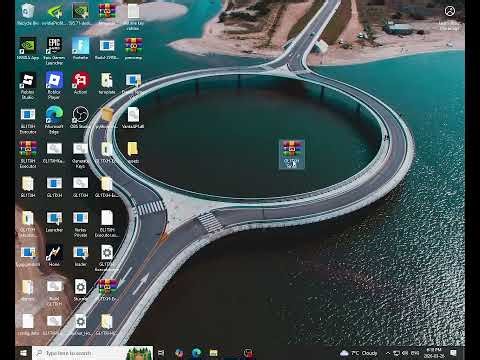This screenshot has height=360, width=480.
Task: Open Microsoft Edge from the taskbar
Action: pos(196,353)
